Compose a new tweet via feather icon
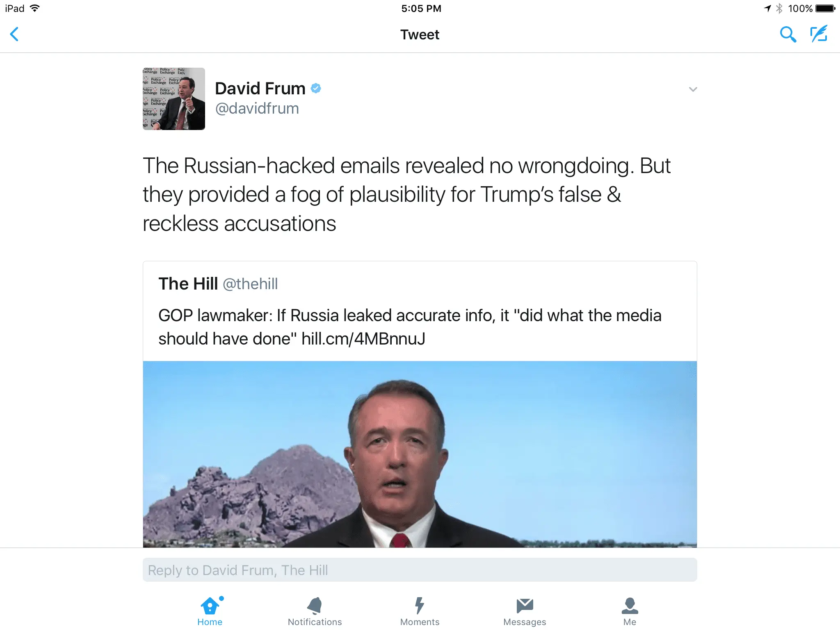Image resolution: width=840 pixels, height=630 pixels. (x=819, y=34)
